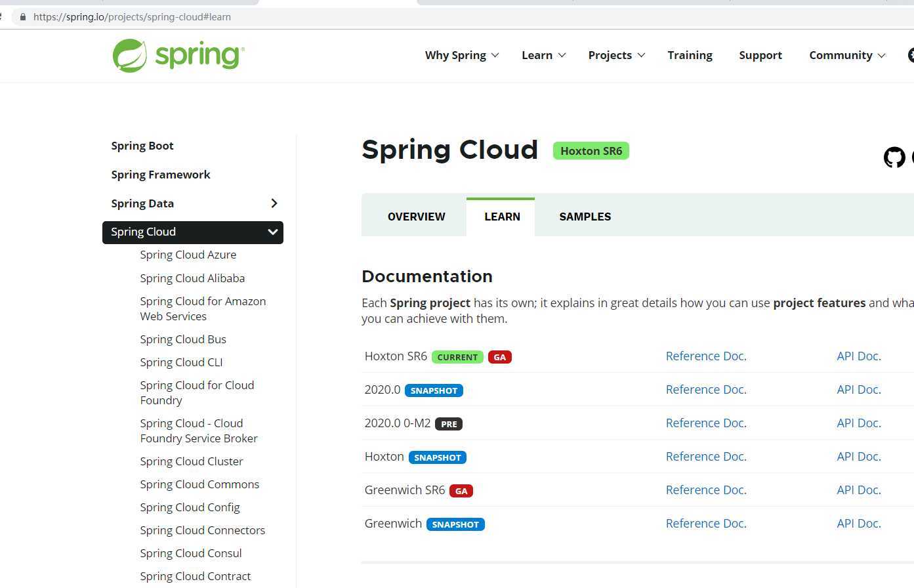Screen dimensions: 914x588
Task: Open Spring Boot in the sidebar
Action: tap(142, 146)
